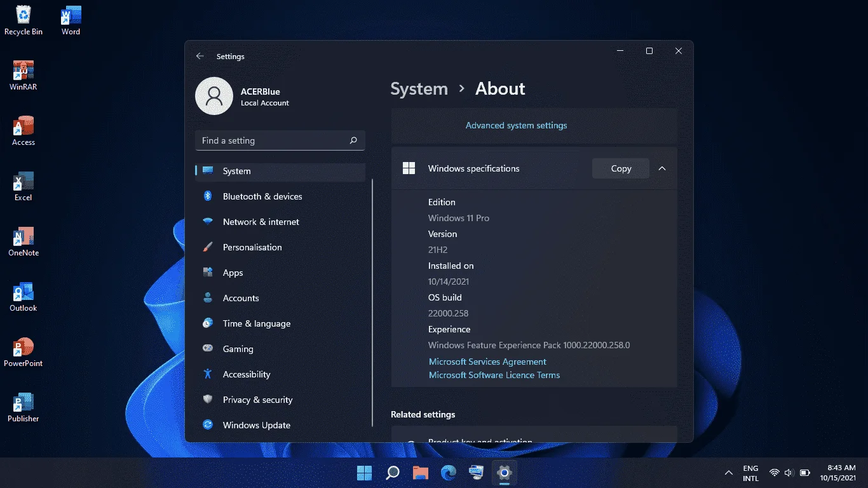The height and width of the screenshot is (488, 868).
Task: Go to Network & internet settings
Action: (x=280, y=222)
